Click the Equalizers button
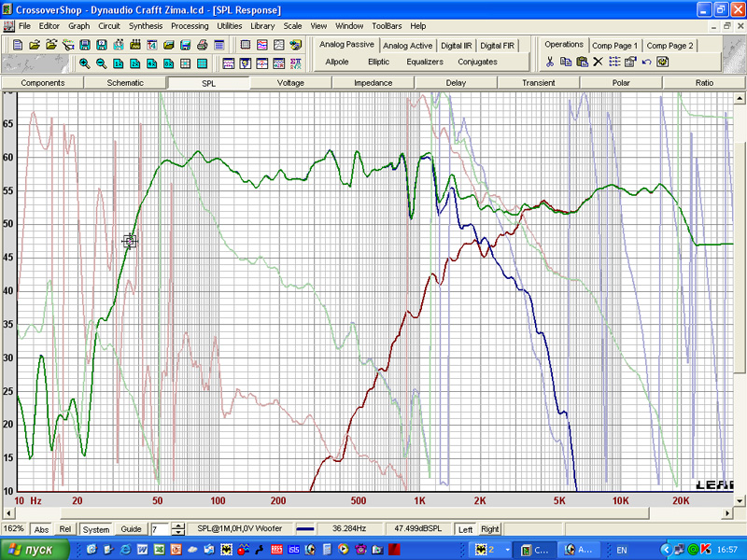 (x=425, y=62)
